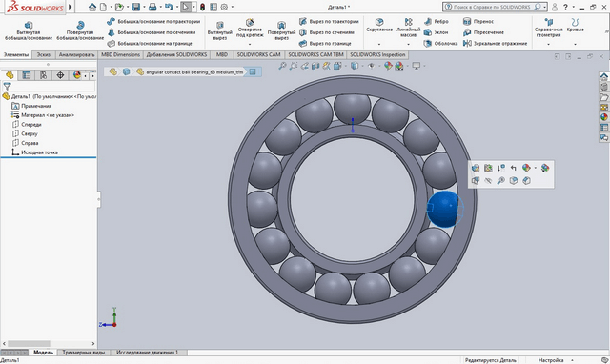Select the Ребро tool

(x=437, y=21)
